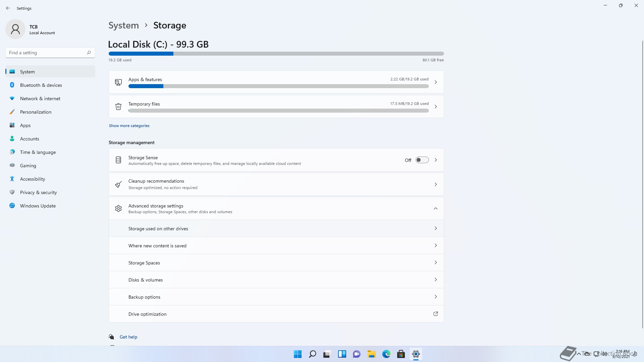Open Teams Chat on the taskbar

[x=357, y=354]
